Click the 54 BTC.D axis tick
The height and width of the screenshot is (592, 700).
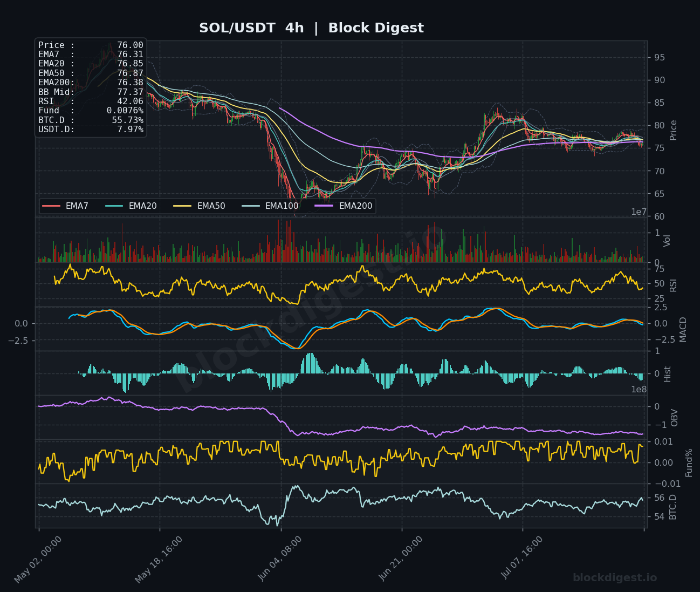tap(660, 517)
